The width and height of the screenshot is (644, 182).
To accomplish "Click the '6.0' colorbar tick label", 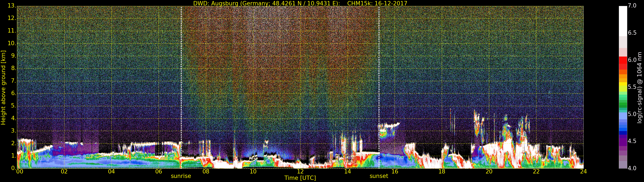I will pyautogui.click(x=632, y=60).
